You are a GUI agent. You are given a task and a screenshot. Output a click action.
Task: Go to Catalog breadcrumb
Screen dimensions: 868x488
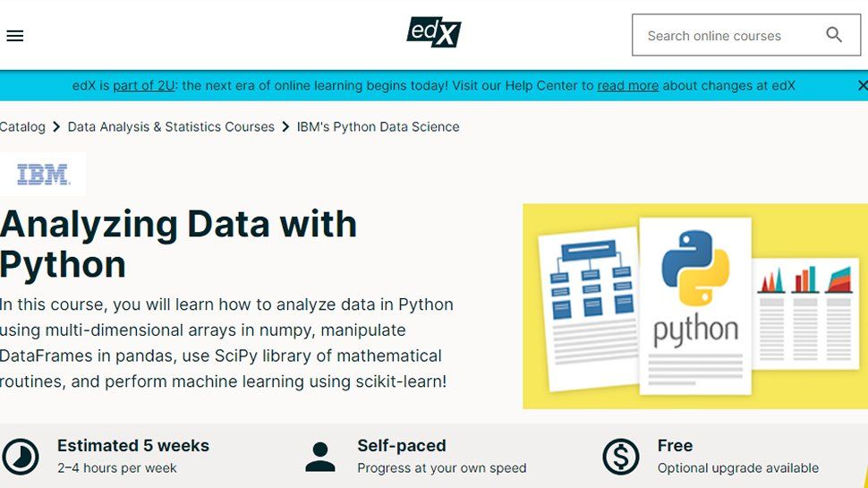[22, 127]
